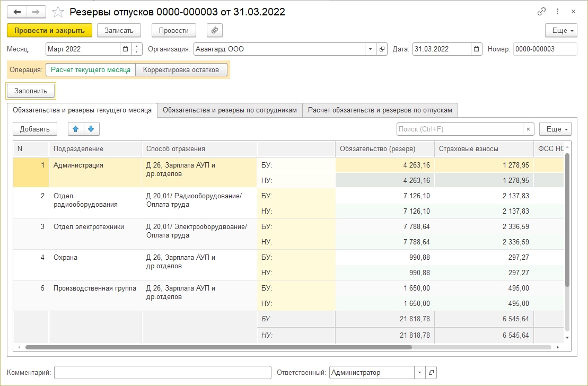Focus the Комментарий text field

point(162,372)
